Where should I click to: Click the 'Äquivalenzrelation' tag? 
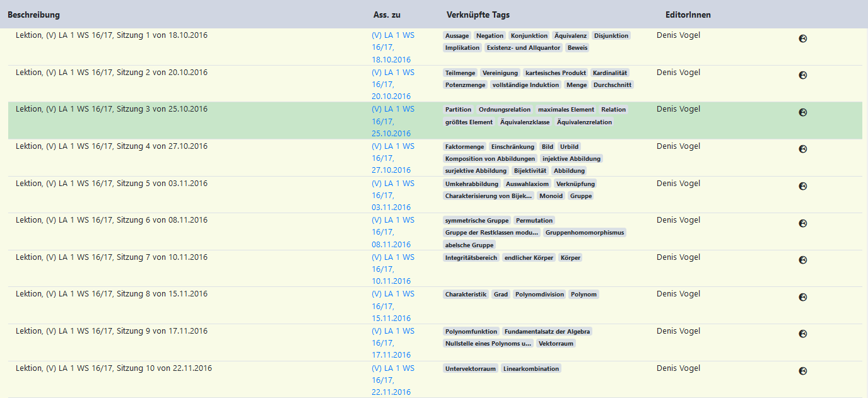(x=584, y=122)
